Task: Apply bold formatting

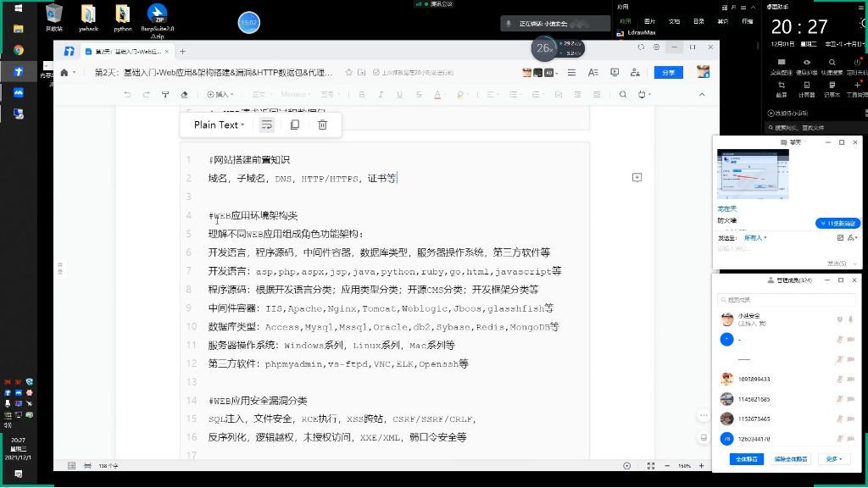Action: [x=362, y=95]
